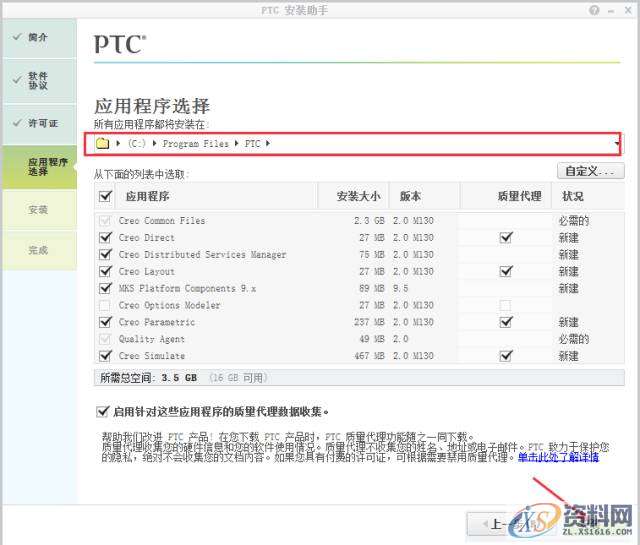Go to the 简介 step in sidebar
640x545 pixels.
pyautogui.click(x=39, y=38)
